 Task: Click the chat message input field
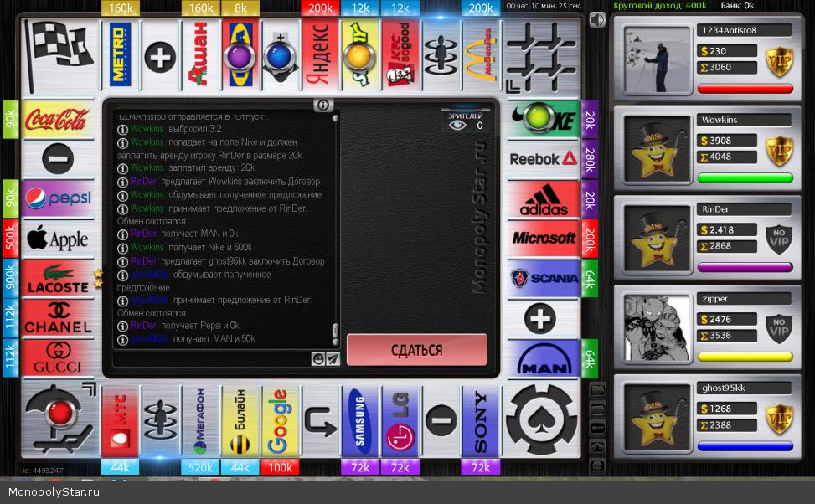tap(212, 358)
